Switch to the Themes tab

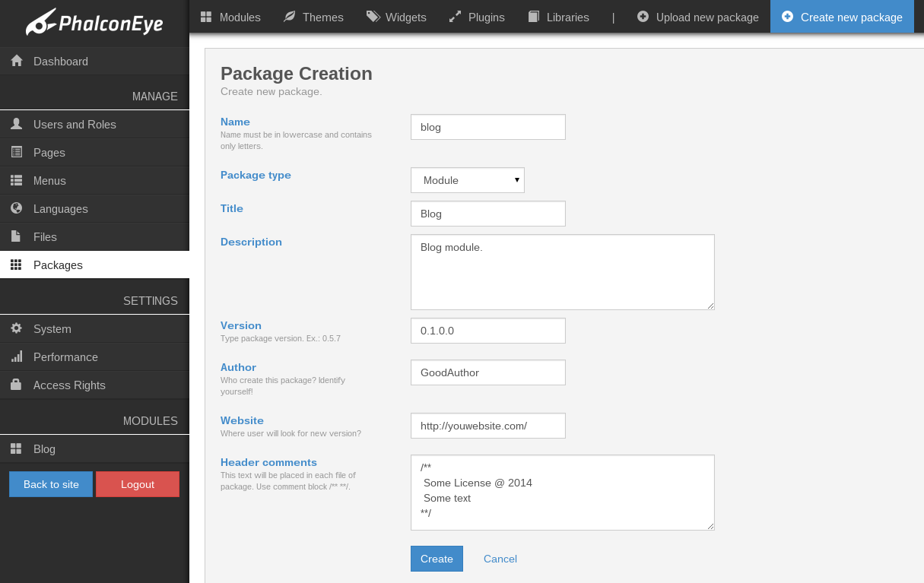pyautogui.click(x=313, y=17)
